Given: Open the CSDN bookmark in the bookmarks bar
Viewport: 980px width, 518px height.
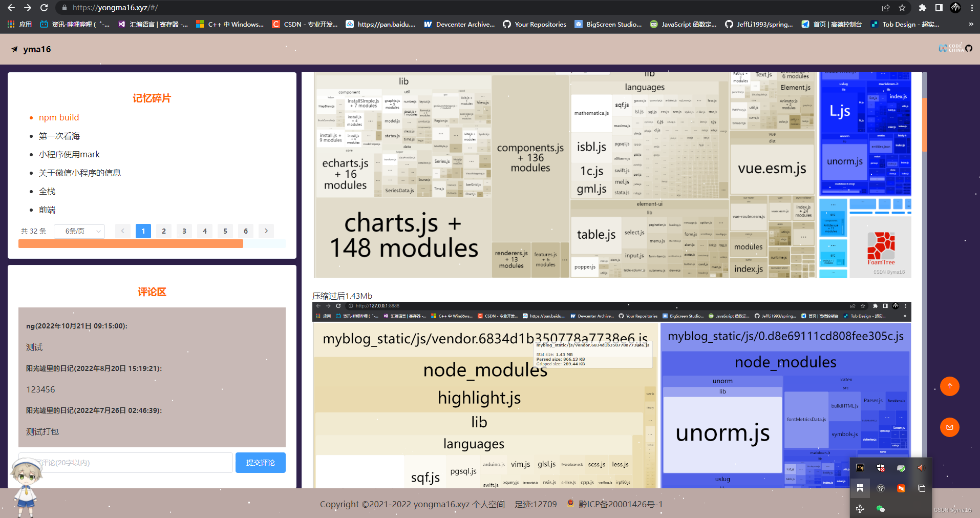Looking at the screenshot, I should click(305, 24).
